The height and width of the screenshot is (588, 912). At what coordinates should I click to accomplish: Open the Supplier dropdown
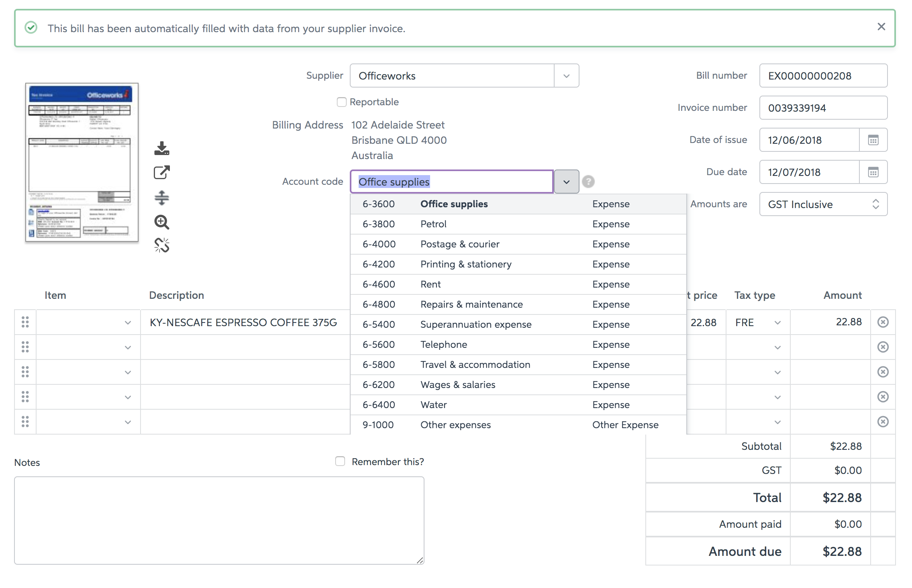click(566, 76)
